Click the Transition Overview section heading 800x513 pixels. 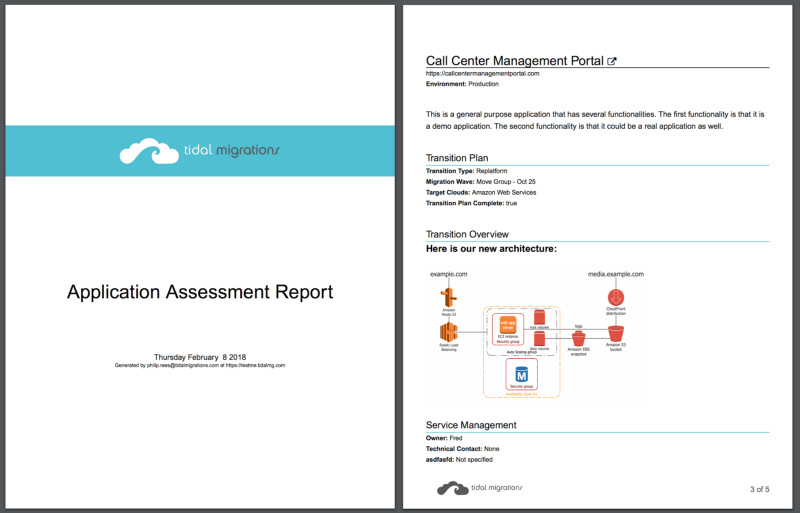[x=467, y=234]
